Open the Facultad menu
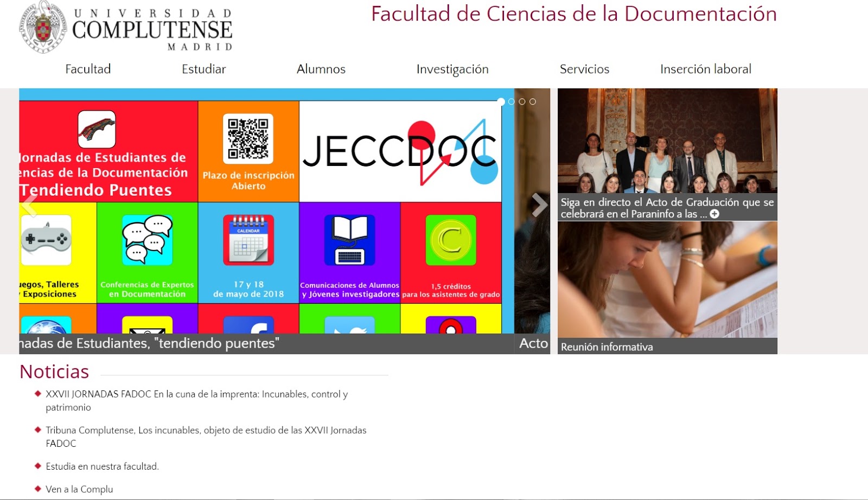Viewport: 868px width, 500px height. pyautogui.click(x=88, y=69)
